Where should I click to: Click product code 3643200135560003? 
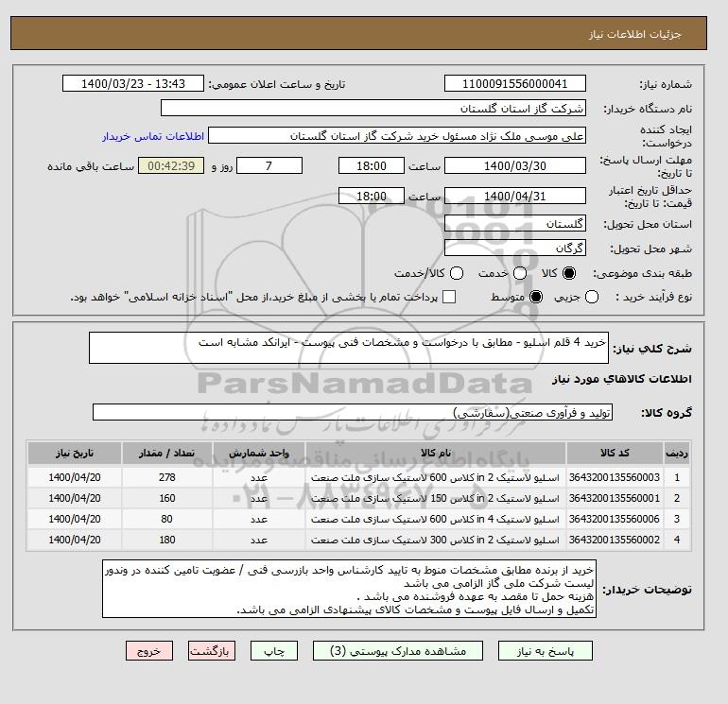[x=615, y=477]
